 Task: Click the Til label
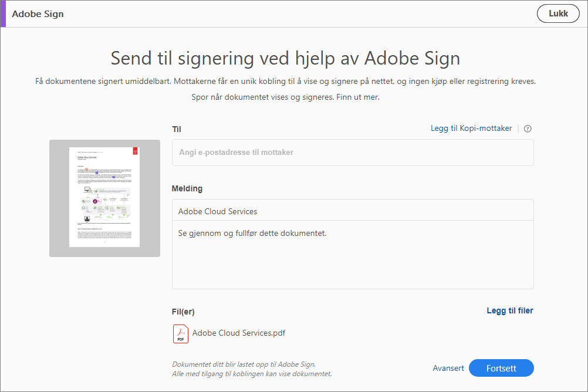pos(177,129)
